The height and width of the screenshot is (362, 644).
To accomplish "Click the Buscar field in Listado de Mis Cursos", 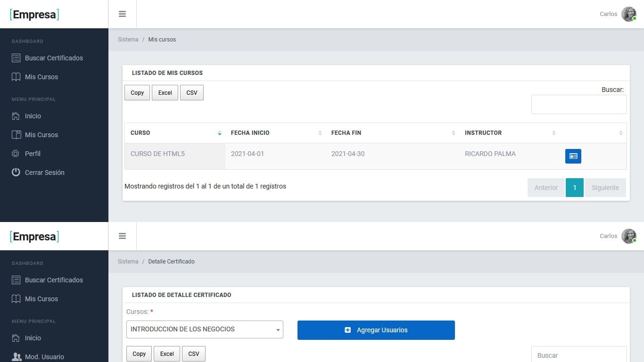I will click(x=578, y=104).
